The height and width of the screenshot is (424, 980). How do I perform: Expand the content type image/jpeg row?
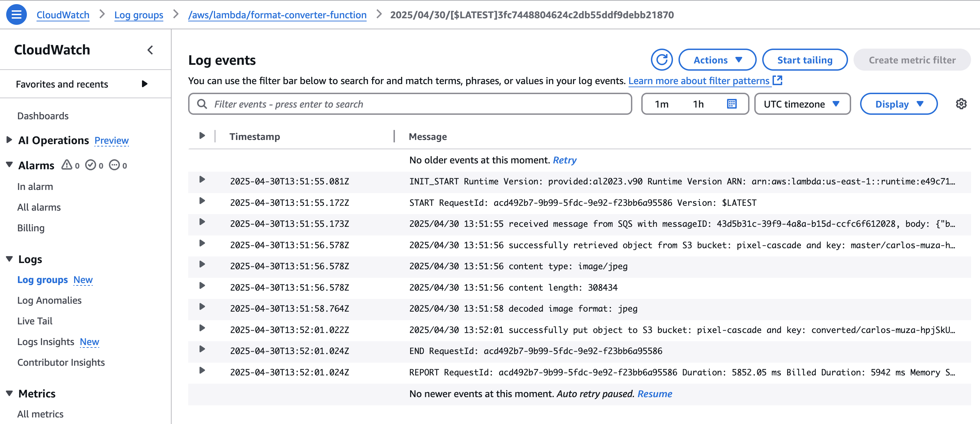pyautogui.click(x=202, y=264)
